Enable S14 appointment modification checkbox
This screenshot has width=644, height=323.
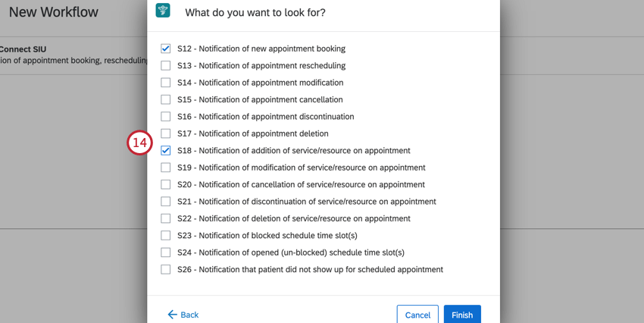(165, 83)
